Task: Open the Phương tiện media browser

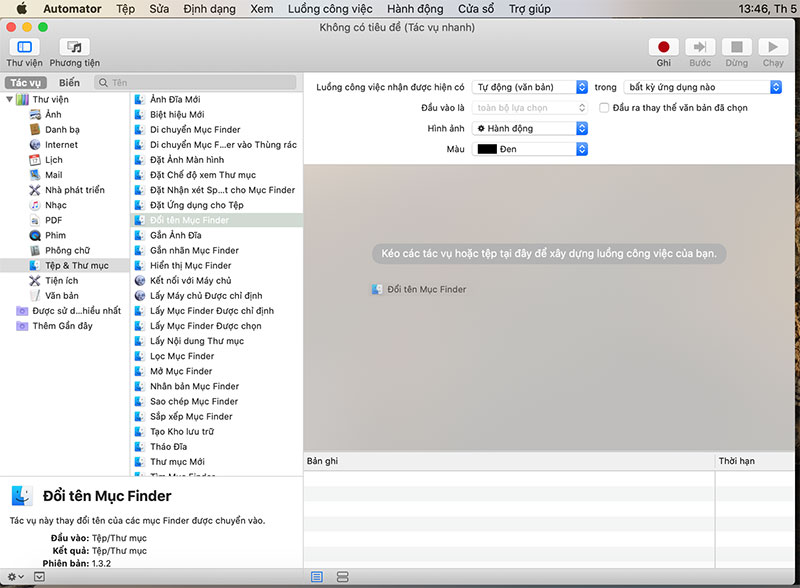Action: click(74, 47)
